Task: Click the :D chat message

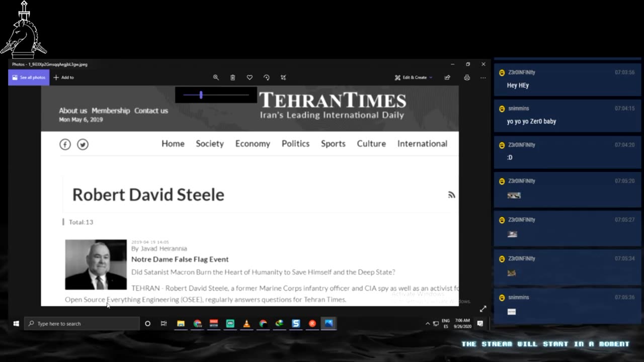Action: tap(510, 157)
